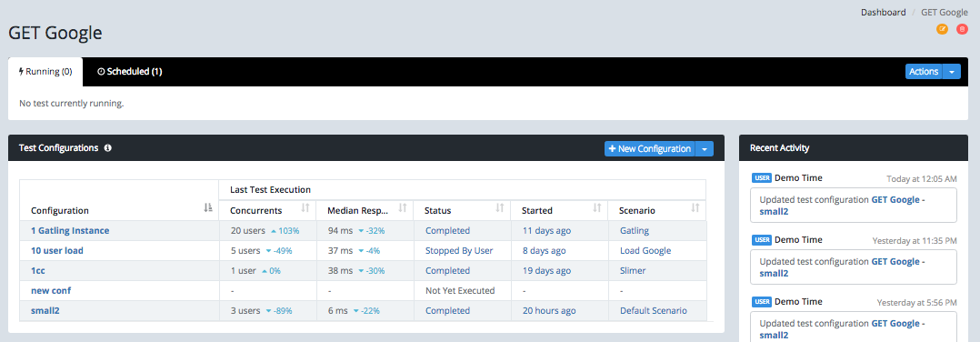The width and height of the screenshot is (980, 342).
Task: Click the 20 users concurrents value
Action: tap(248, 231)
